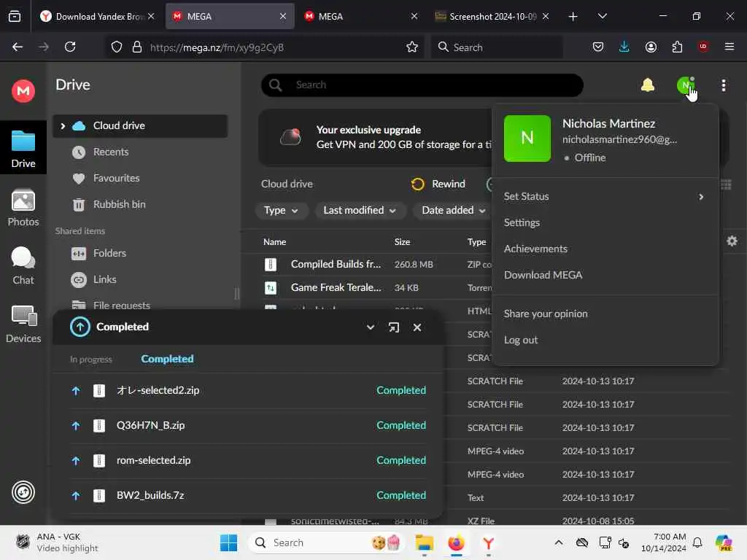
Task: Open Firefox from the taskbar
Action: 456,542
